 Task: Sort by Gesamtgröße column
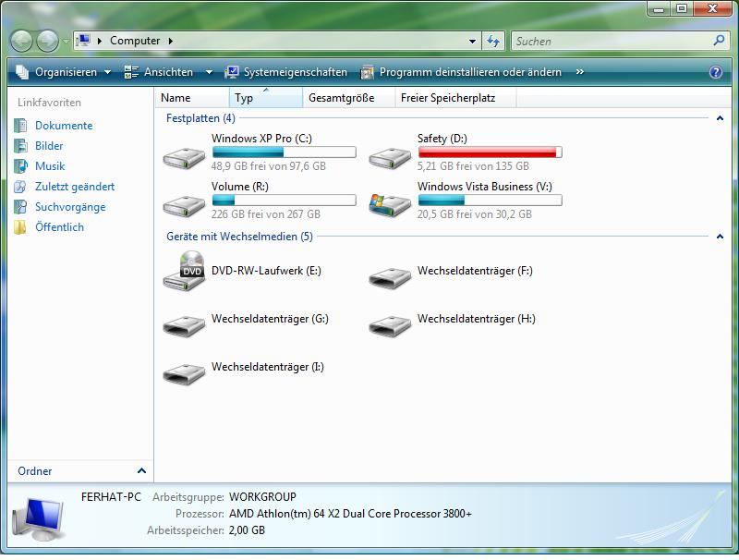[x=348, y=98]
